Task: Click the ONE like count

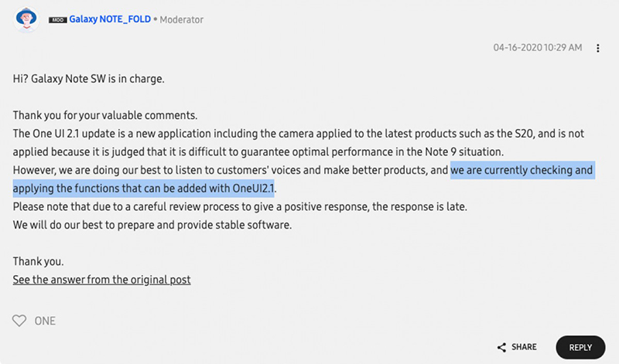Action: (x=45, y=321)
